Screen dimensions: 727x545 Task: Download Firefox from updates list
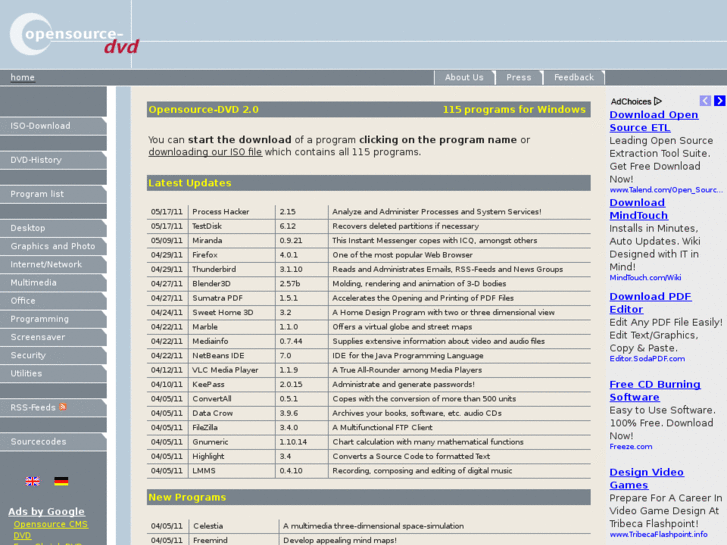(205, 255)
